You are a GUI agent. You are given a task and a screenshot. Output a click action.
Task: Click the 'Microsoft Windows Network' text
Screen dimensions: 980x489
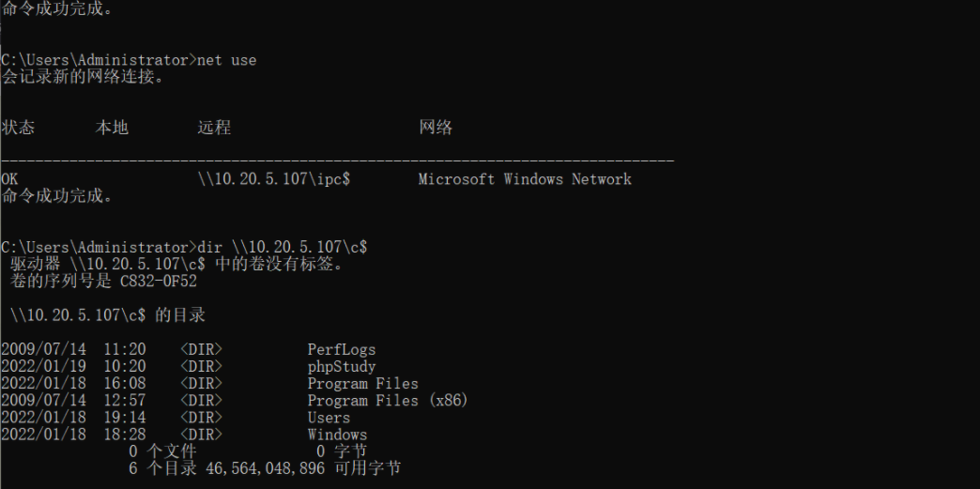coord(525,179)
